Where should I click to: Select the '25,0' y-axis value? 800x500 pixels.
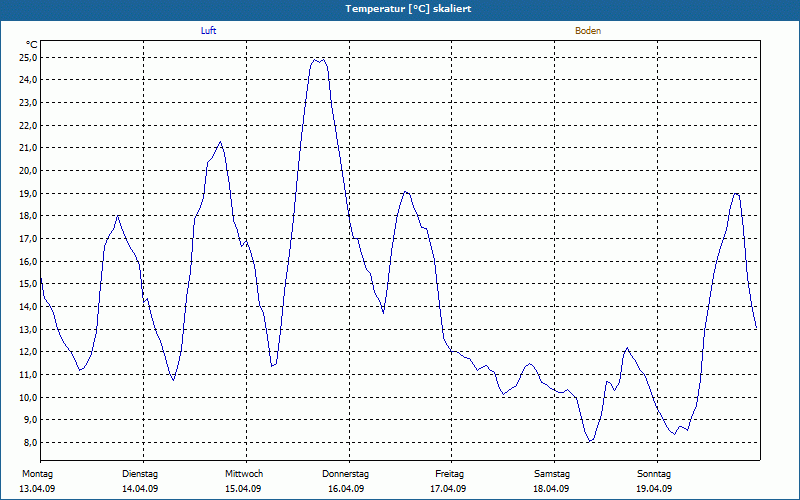pos(28,58)
